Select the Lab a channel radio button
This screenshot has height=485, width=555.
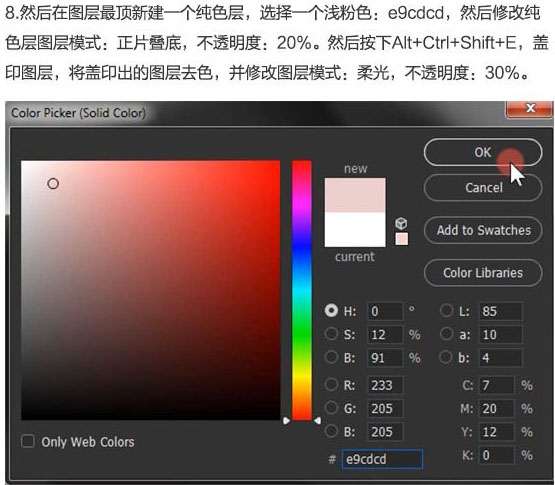coord(446,333)
